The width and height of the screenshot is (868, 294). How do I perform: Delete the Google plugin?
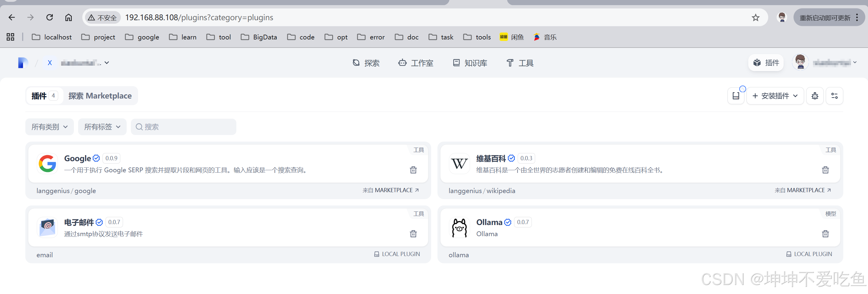click(413, 170)
